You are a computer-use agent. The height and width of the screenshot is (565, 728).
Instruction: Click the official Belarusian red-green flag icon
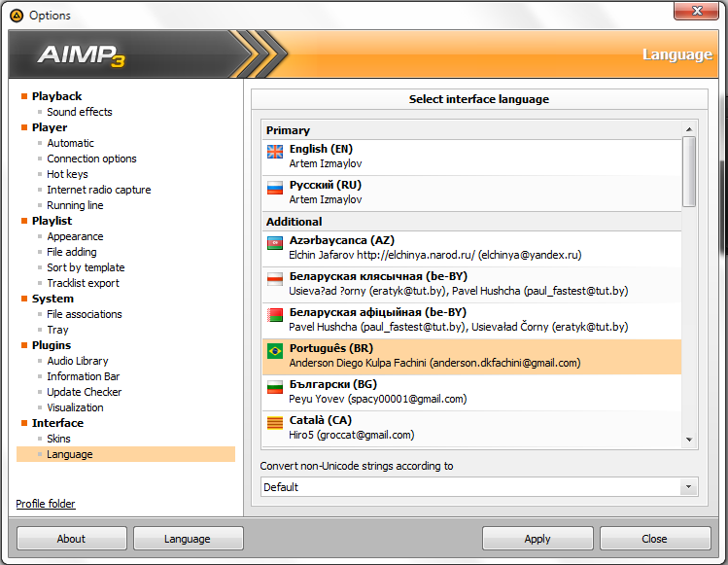[275, 315]
